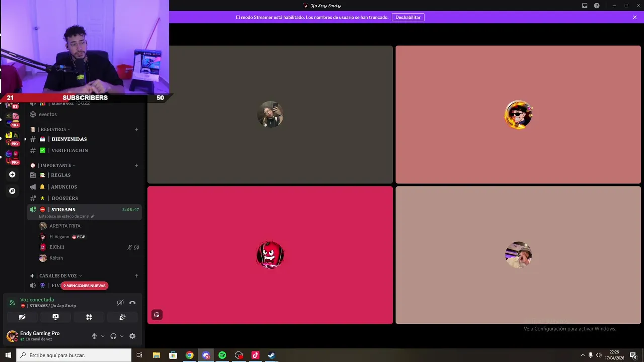Open Steam from taskbar

point(271,355)
